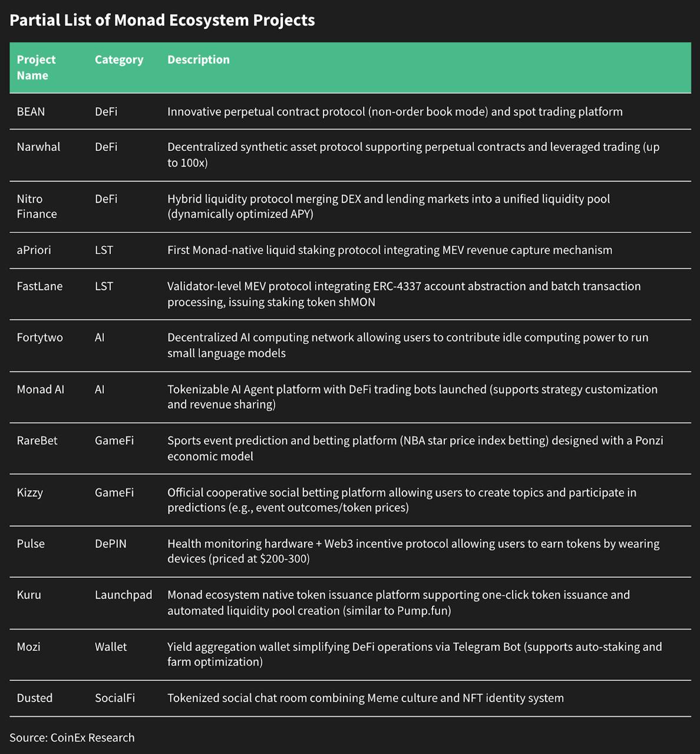700x754 pixels.
Task: Select the Fortytwo project name
Action: [39, 338]
